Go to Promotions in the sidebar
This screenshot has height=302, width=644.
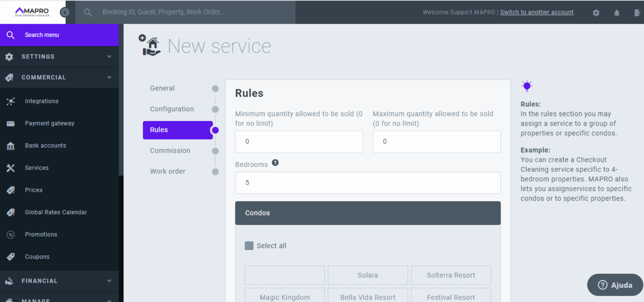41,235
